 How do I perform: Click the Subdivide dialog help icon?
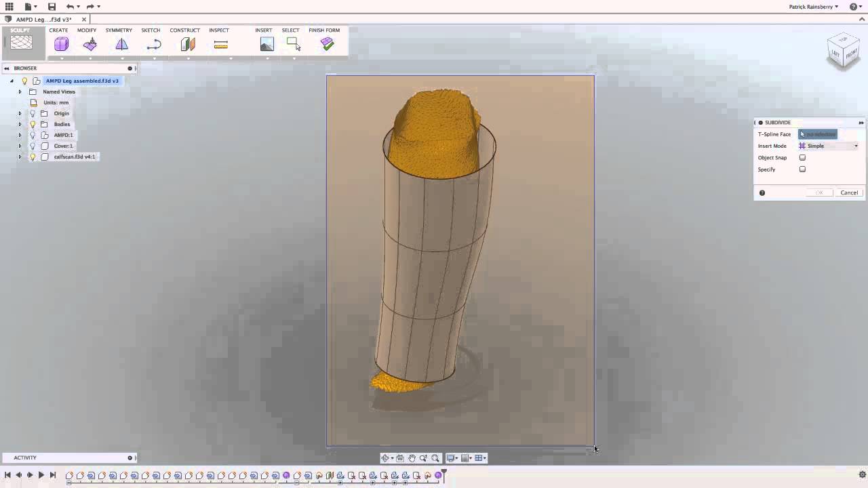pyautogui.click(x=762, y=192)
